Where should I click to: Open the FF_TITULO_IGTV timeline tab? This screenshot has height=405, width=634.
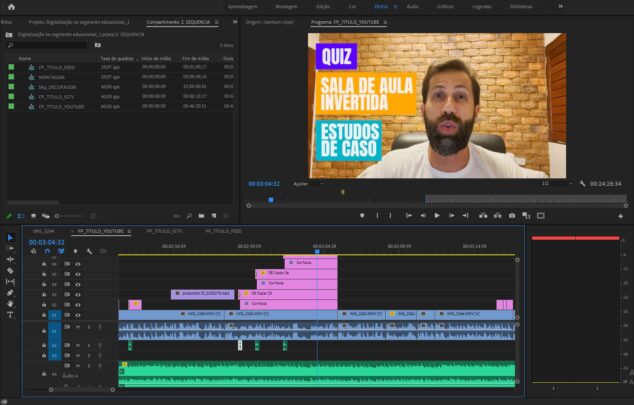click(162, 231)
